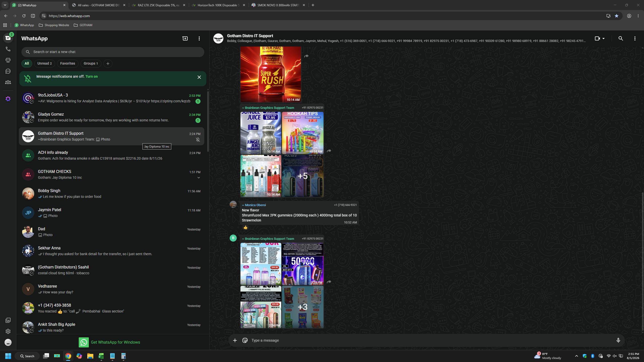Viewport: 644px width, 362px height.
Task: Switch to the All sales GOTHAM SMOKE tab
Action: [99, 5]
